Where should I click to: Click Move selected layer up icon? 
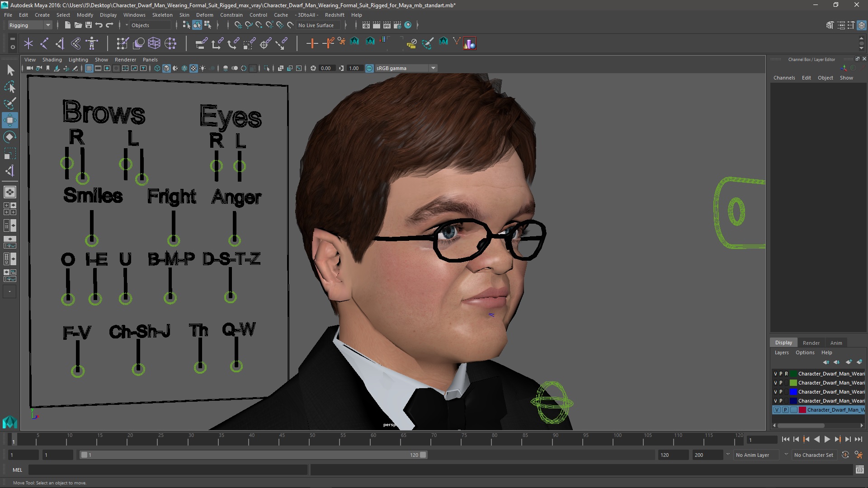826,362
